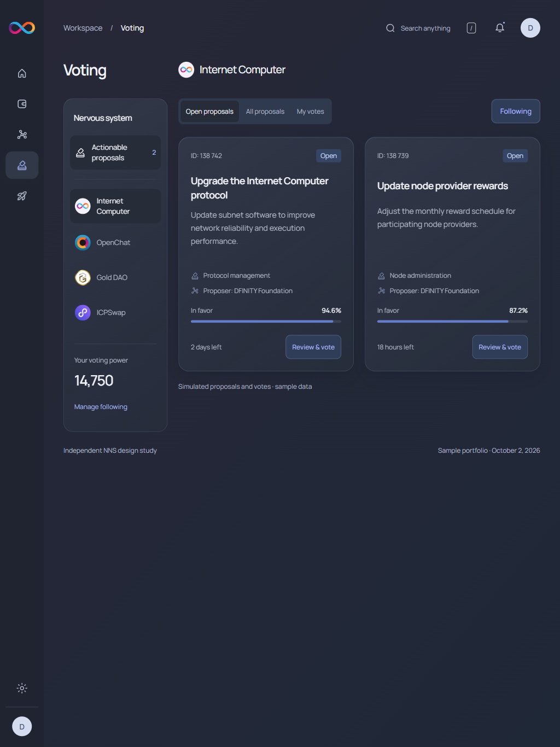Screen dimensions: 560x747
Task: Open the Manage following link
Action: point(101,407)
